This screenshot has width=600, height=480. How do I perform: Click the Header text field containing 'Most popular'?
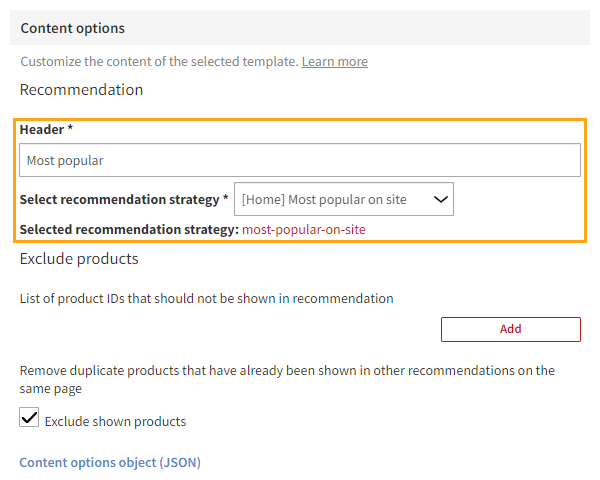(x=300, y=160)
